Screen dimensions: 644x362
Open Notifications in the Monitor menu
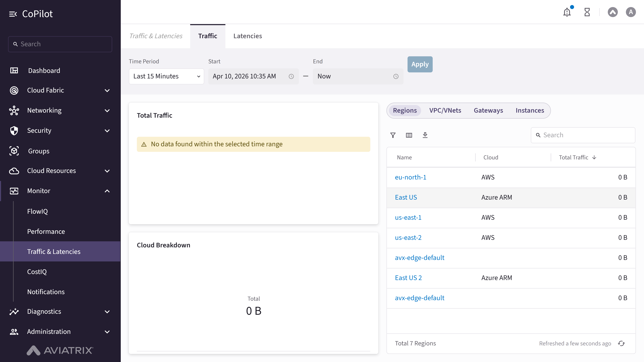46,292
